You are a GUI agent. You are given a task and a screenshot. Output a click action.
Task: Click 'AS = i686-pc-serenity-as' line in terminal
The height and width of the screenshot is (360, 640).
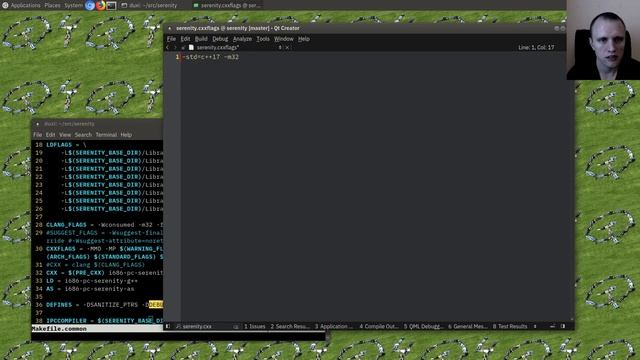coord(90,289)
